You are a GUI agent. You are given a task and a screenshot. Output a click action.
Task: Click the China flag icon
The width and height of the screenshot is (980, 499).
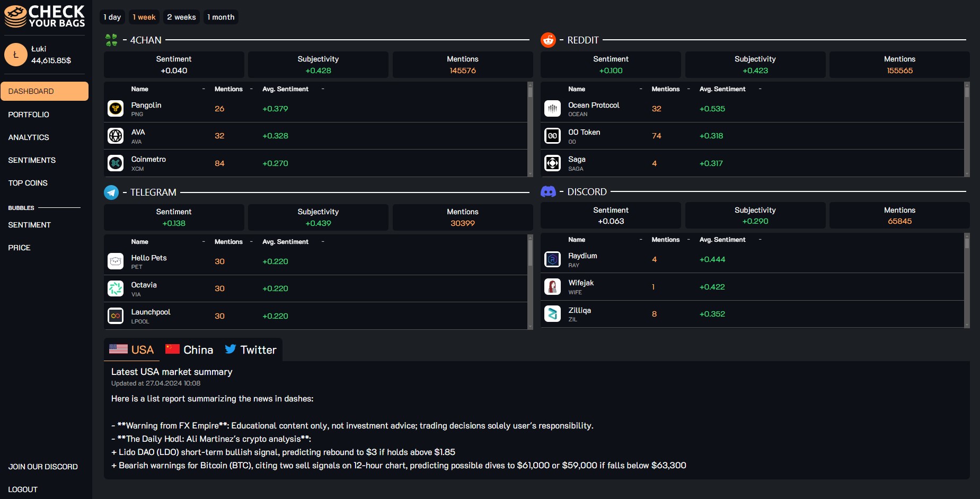(172, 349)
